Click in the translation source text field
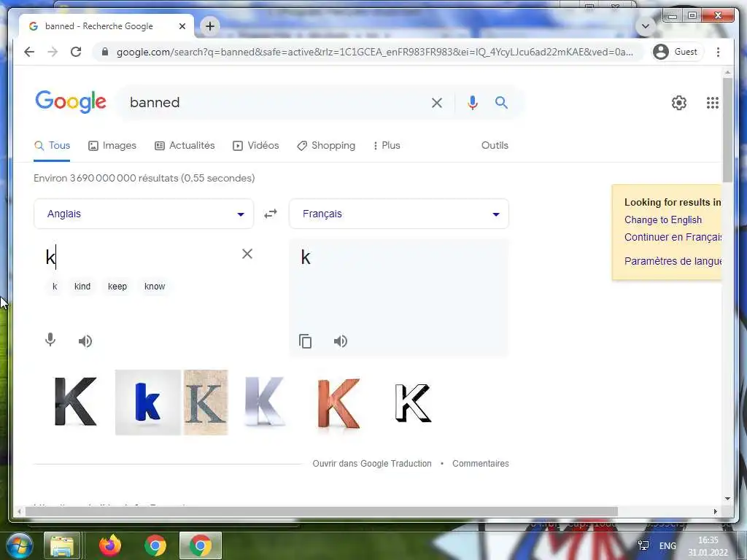Screen dimensions: 747x560 (x=138, y=257)
